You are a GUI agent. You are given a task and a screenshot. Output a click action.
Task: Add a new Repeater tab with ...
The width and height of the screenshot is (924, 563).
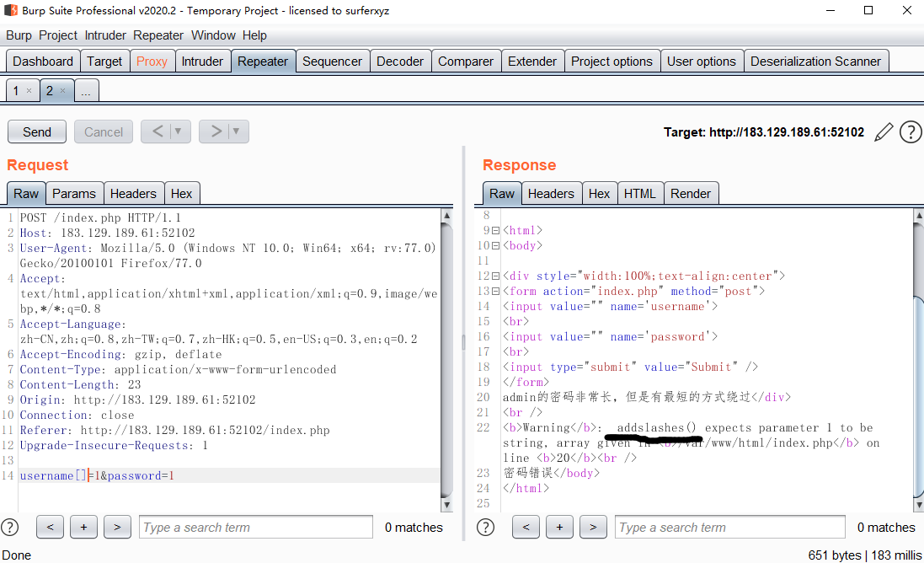[x=86, y=91]
